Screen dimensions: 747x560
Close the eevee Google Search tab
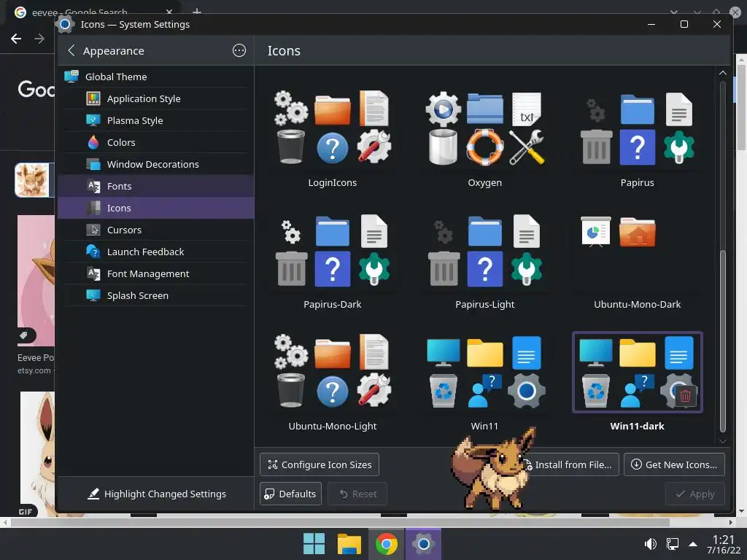pos(169,12)
